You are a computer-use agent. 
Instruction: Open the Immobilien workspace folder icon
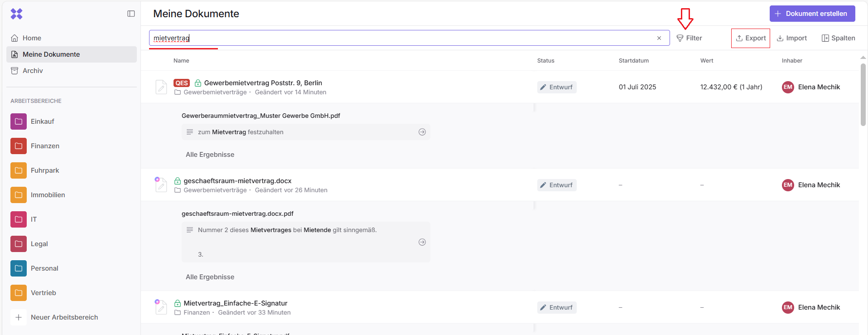[19, 195]
